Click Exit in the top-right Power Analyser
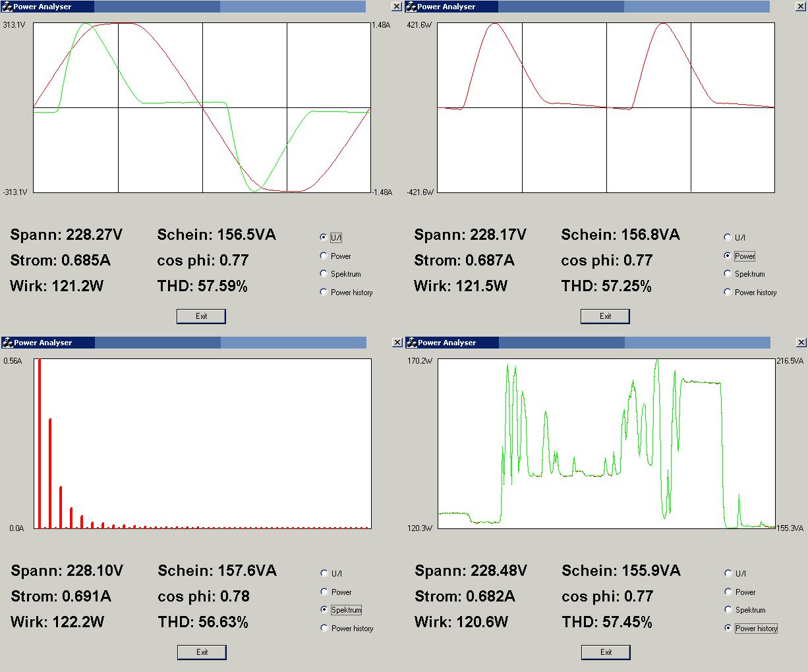Viewport: 808px width, 672px height. click(605, 316)
